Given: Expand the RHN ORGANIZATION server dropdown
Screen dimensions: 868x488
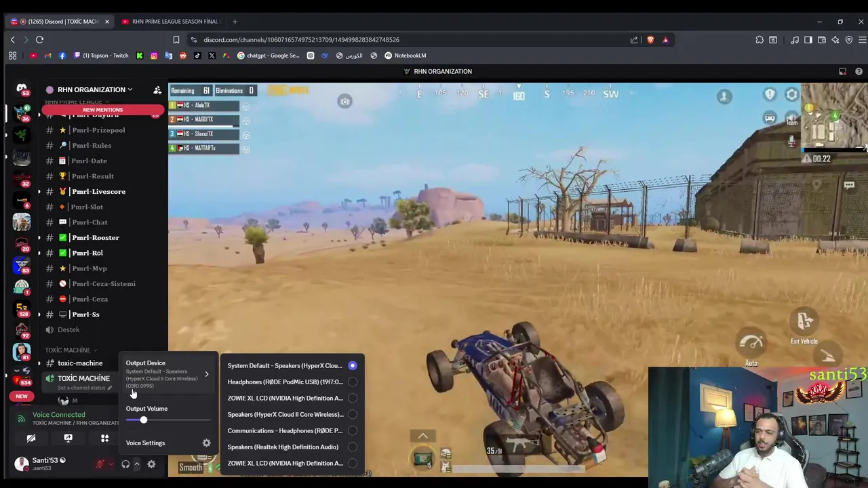Looking at the screenshot, I should [130, 89].
